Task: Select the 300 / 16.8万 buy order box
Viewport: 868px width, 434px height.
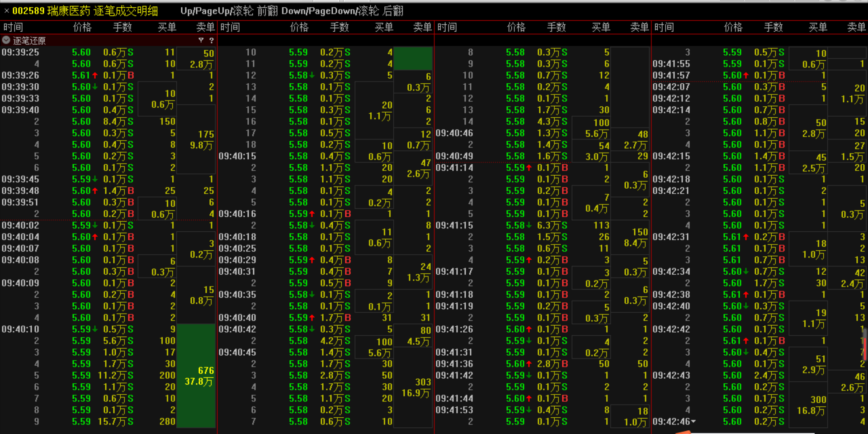Action: (x=812, y=405)
